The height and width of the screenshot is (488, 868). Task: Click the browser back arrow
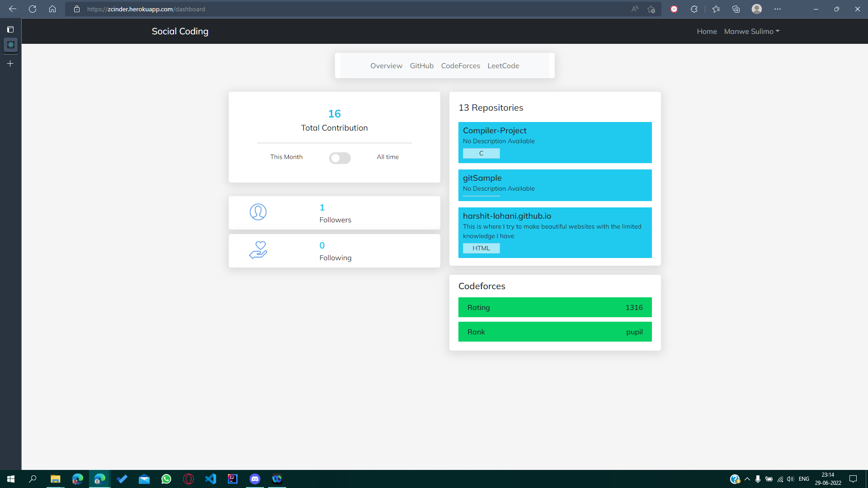click(x=12, y=9)
